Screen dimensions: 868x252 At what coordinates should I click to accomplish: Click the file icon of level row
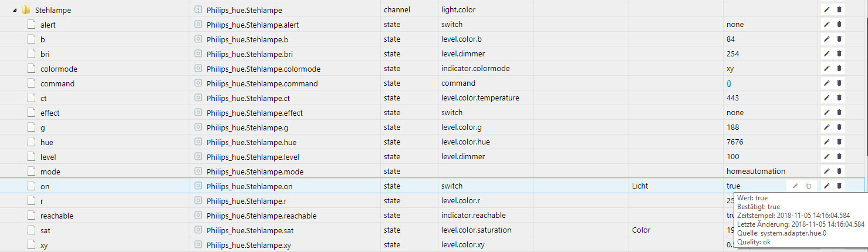pos(32,157)
